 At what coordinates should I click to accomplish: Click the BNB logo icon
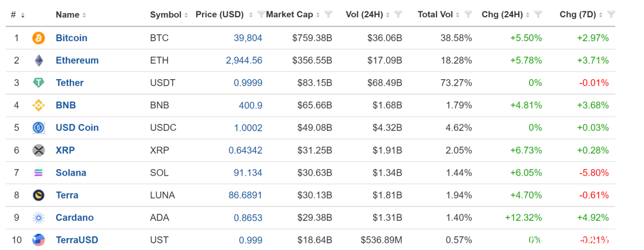pyautogui.click(x=39, y=106)
